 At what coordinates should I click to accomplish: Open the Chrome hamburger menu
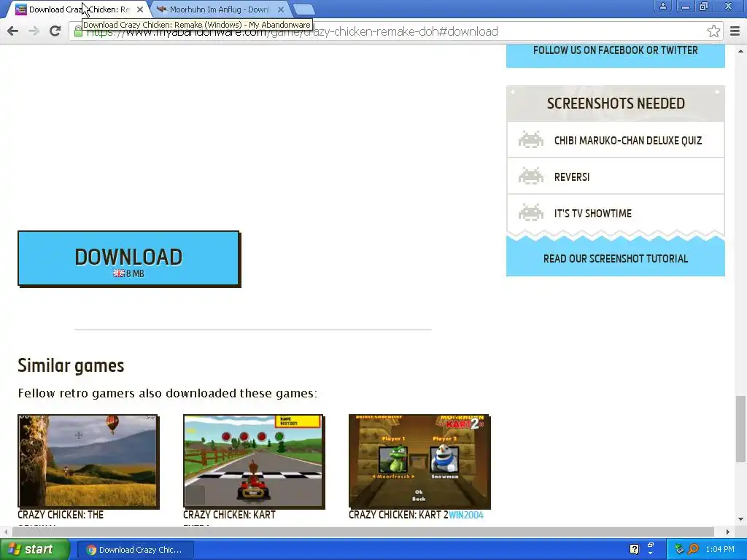coord(735,31)
